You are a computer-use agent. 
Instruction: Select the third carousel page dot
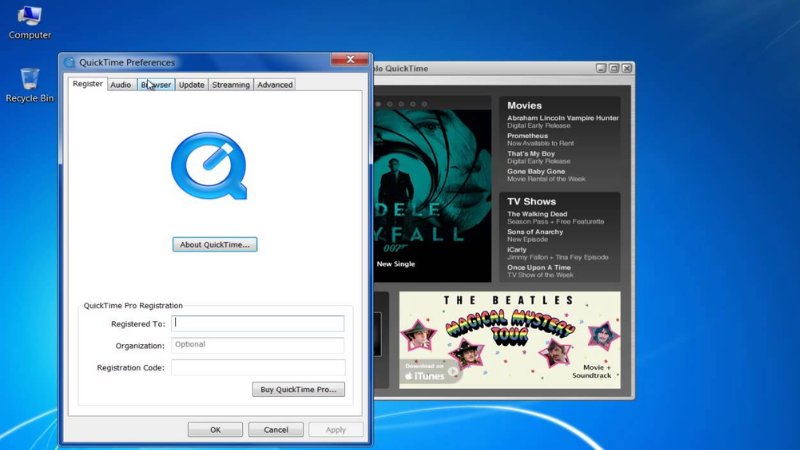coord(402,104)
